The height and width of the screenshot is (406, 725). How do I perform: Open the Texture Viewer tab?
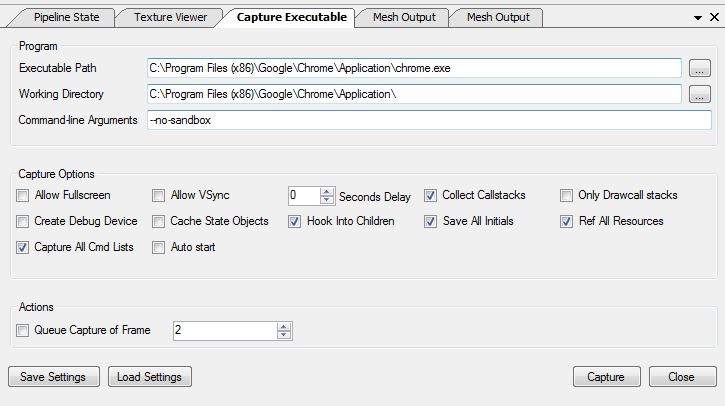coord(171,17)
